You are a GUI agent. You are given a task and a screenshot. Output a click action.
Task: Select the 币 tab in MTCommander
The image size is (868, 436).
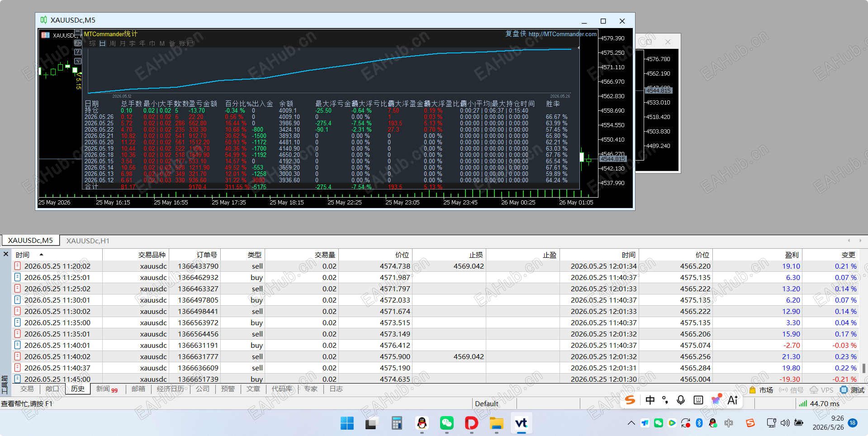coord(152,43)
